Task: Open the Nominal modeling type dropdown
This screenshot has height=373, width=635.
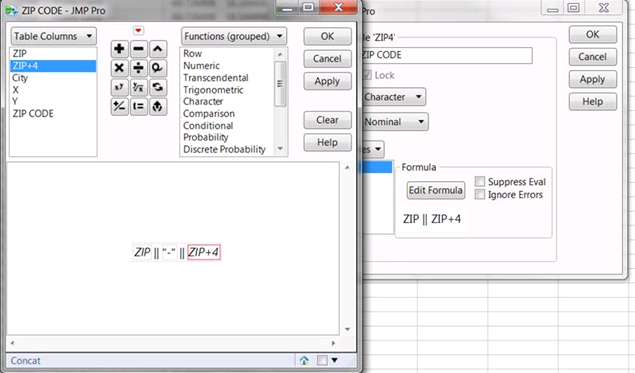Action: tap(394, 121)
